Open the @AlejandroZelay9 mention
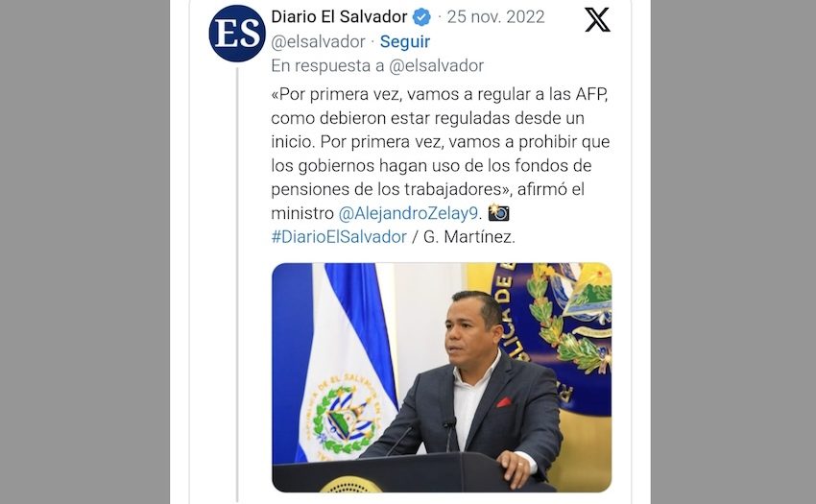Viewport: 816px width, 504px height. (x=408, y=213)
